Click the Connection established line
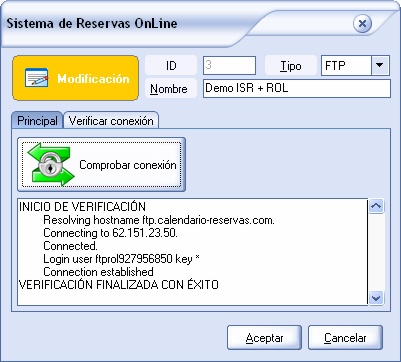The width and height of the screenshot is (401, 362). (98, 272)
